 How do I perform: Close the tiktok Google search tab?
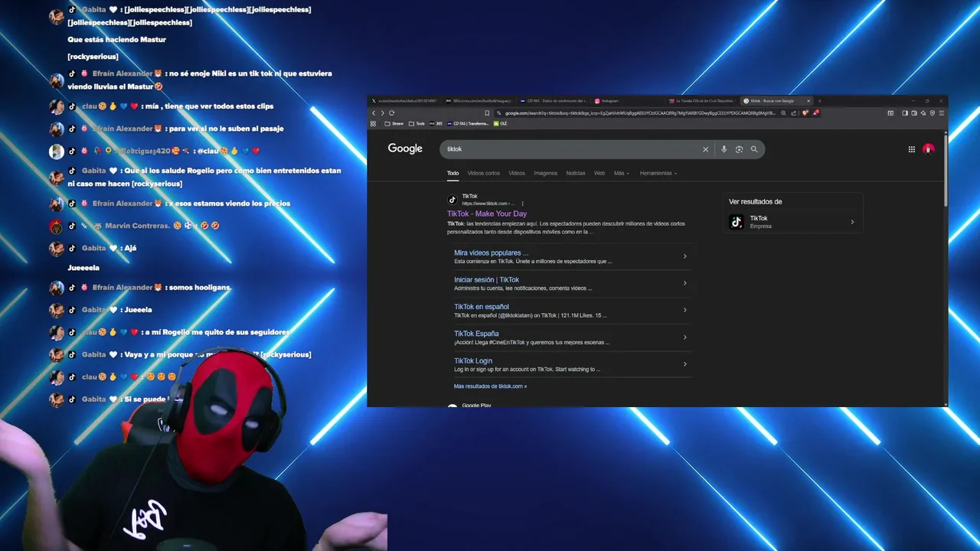point(808,100)
